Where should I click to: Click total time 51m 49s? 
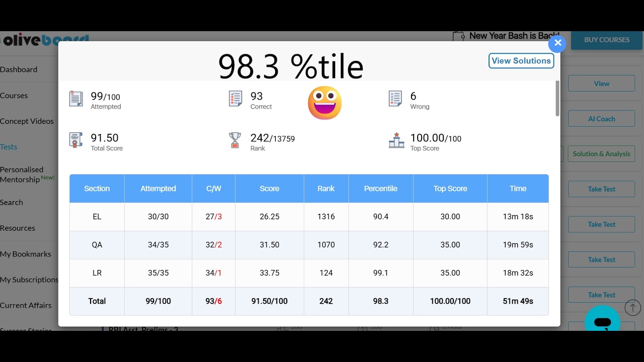tap(518, 301)
